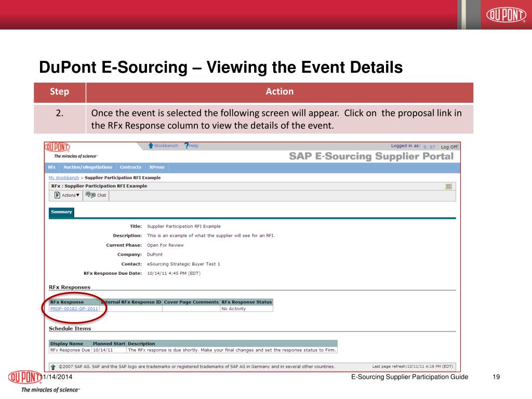The image size is (532, 399).
Task: Click the title value Supplier Participation RFI Example
Action: point(184,227)
